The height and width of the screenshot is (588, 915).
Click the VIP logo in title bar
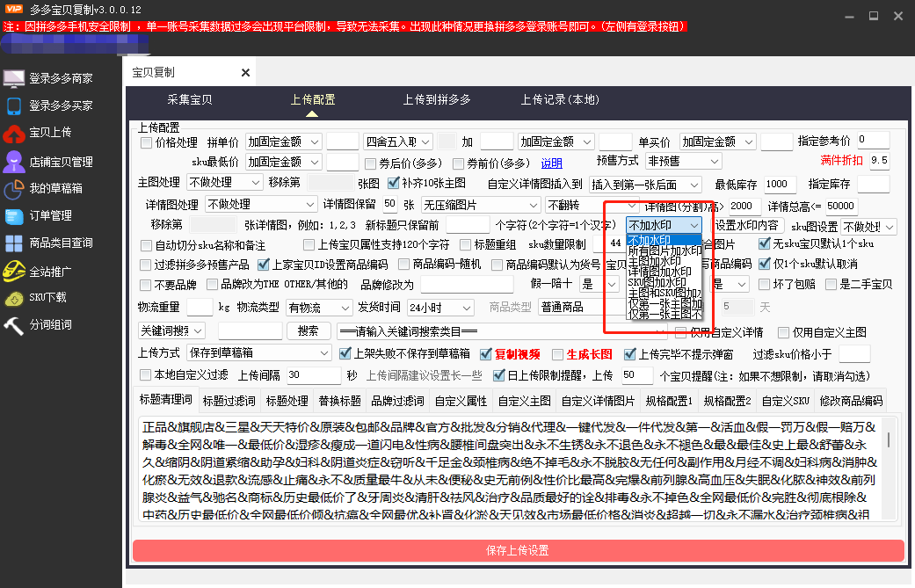click(13, 8)
